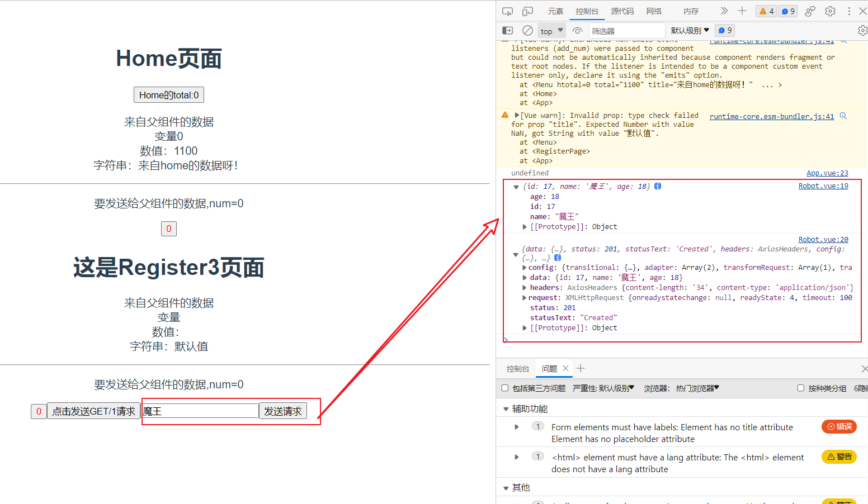This screenshot has width=868, height=504.
Task: Click the live expression eye icon
Action: click(578, 31)
